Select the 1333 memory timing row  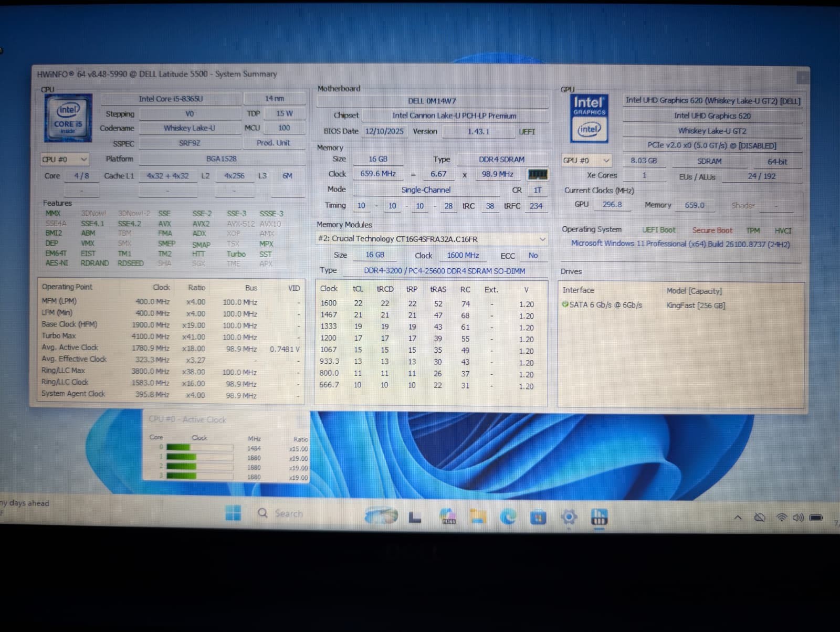[430, 327]
